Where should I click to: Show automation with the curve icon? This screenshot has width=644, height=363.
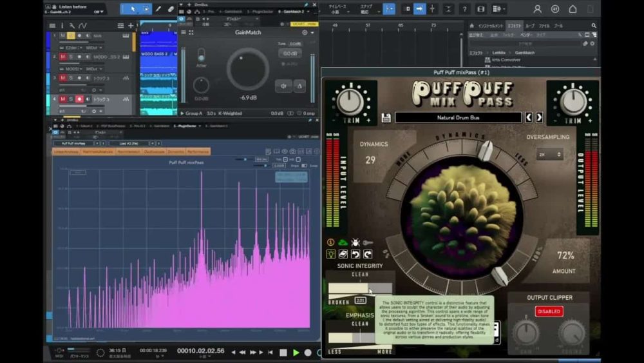[82, 26]
